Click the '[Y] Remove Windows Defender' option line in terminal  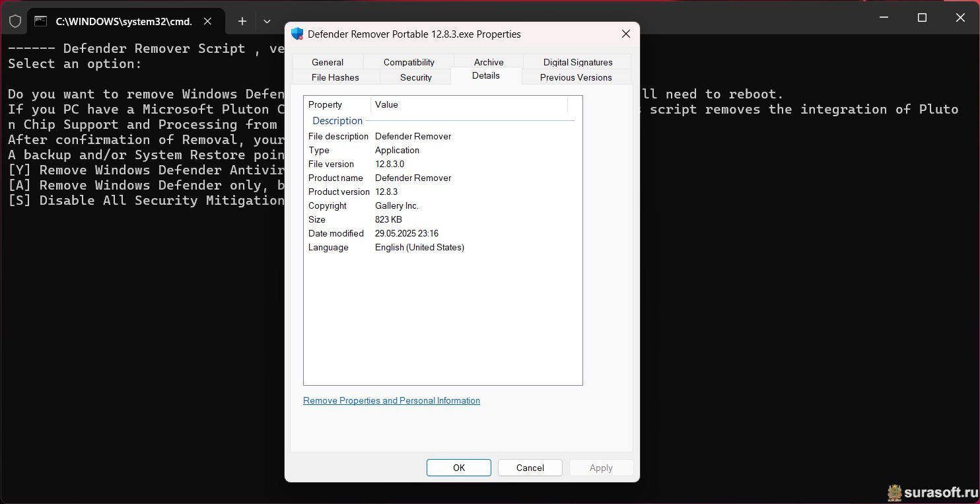pos(146,170)
